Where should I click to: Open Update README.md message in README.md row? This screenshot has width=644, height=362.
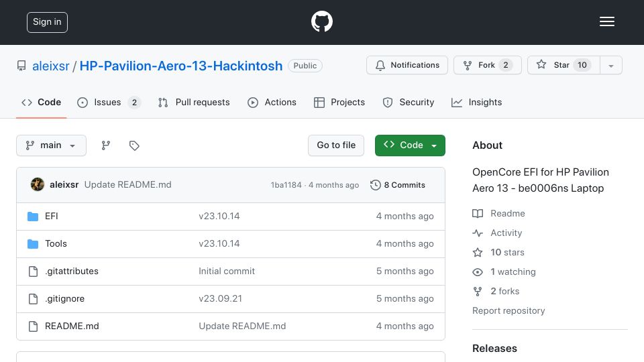(x=242, y=326)
